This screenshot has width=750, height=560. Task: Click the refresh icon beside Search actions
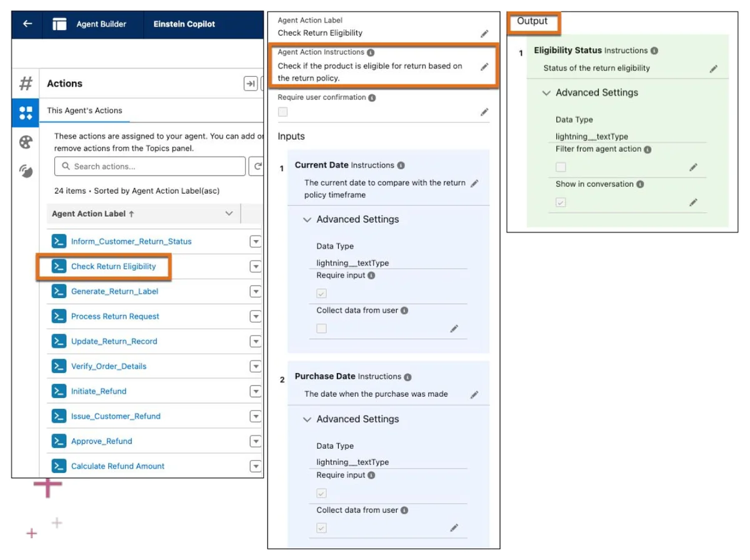click(256, 166)
